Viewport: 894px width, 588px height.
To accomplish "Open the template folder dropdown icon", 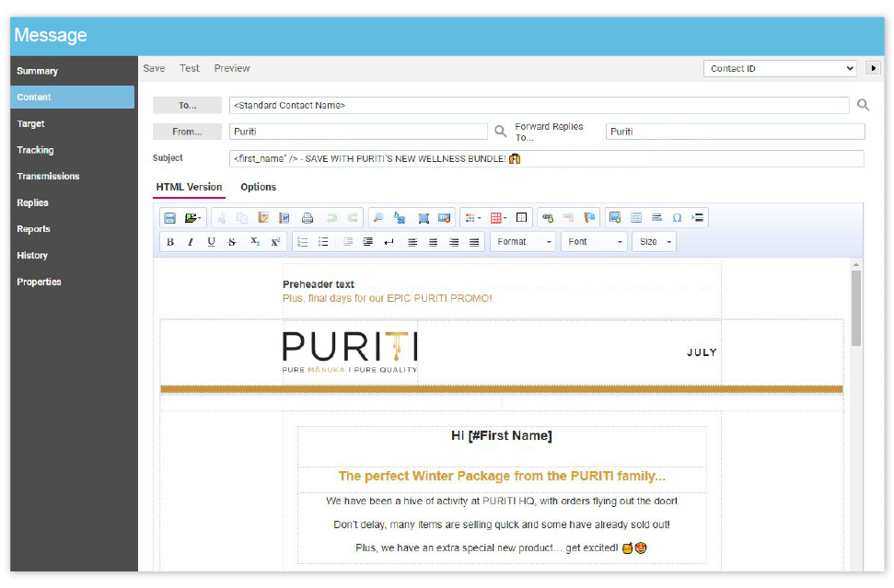I will coord(192,218).
